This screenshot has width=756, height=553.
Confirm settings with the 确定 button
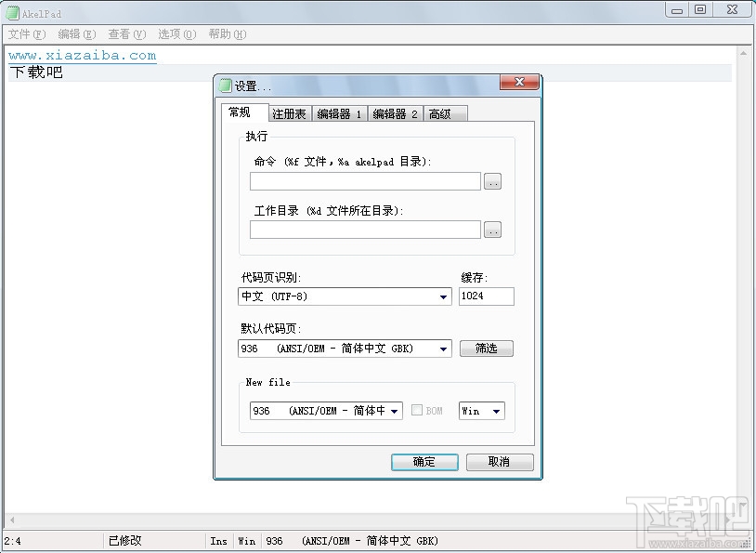pyautogui.click(x=424, y=462)
